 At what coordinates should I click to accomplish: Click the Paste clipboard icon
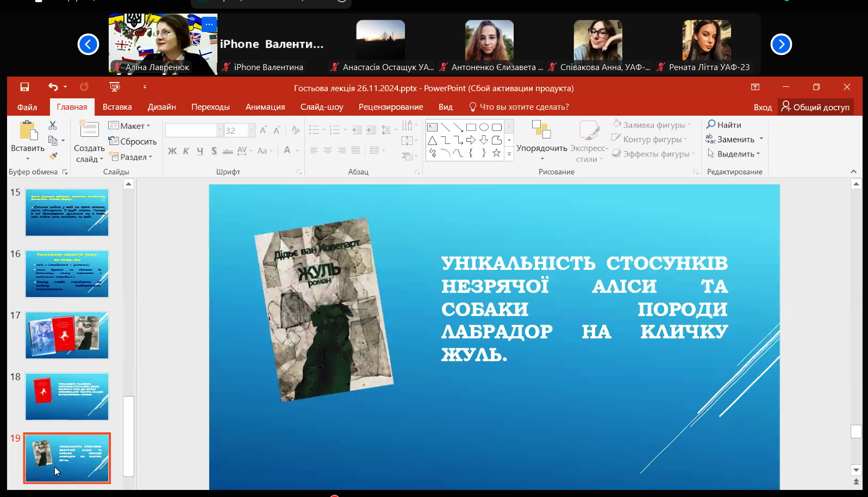pos(28,131)
